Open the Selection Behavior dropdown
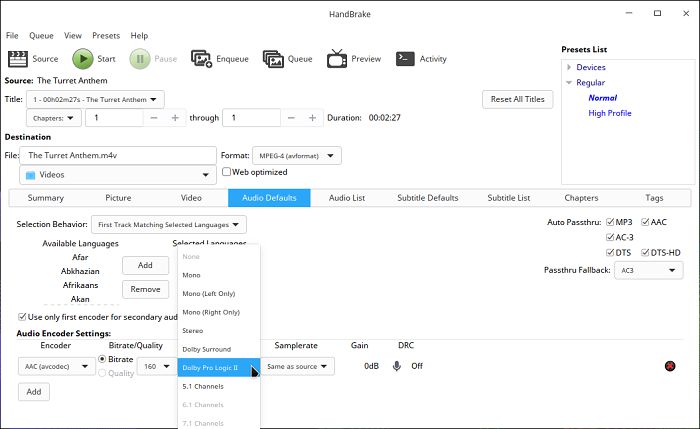The image size is (700, 429). [161, 225]
